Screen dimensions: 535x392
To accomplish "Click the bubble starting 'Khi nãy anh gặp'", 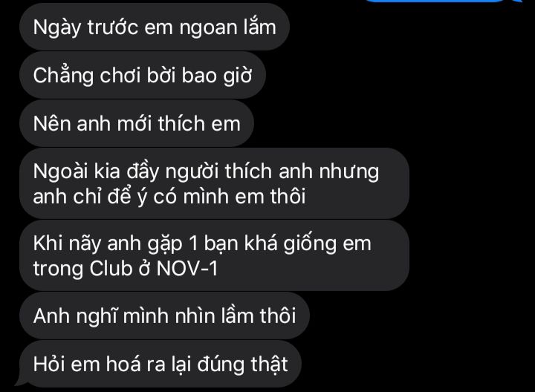I will pyautogui.click(x=214, y=255).
